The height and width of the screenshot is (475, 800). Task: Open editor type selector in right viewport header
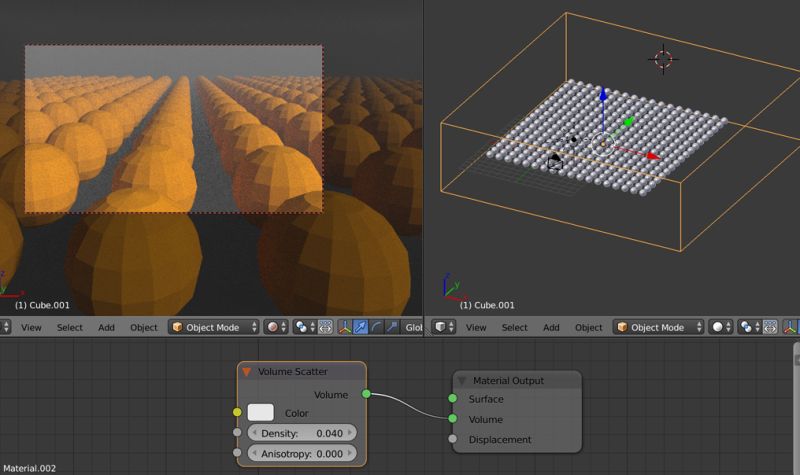pyautogui.click(x=444, y=327)
